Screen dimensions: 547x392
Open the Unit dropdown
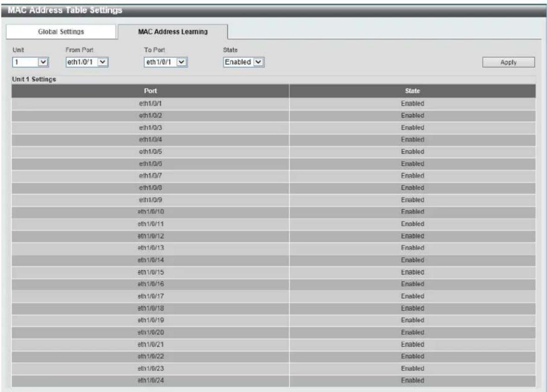coord(30,62)
